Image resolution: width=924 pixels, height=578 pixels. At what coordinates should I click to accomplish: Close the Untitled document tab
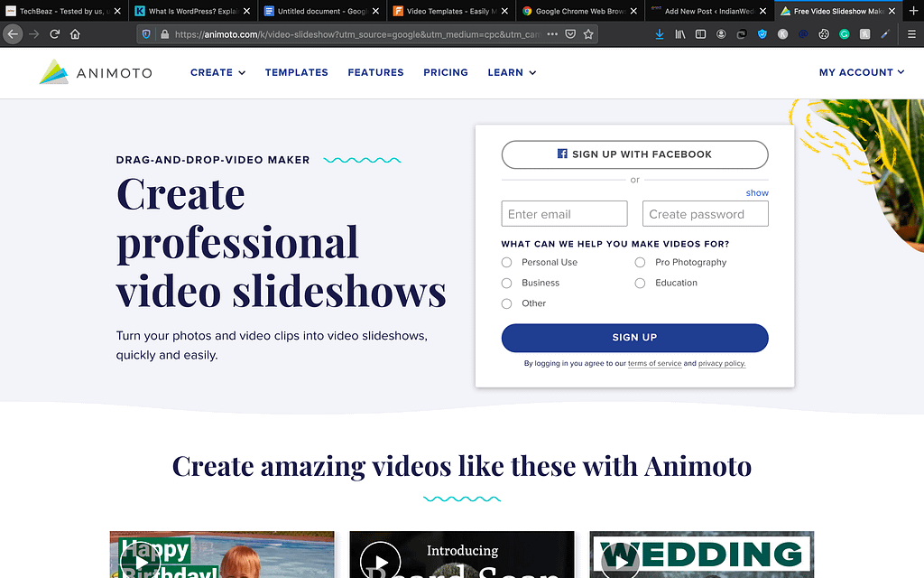coord(375,11)
